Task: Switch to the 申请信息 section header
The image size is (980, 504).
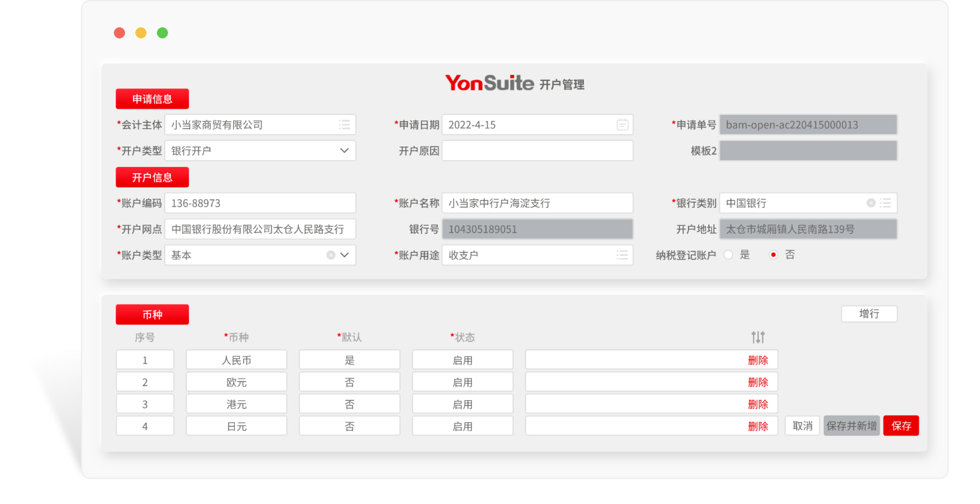Action: tap(152, 99)
